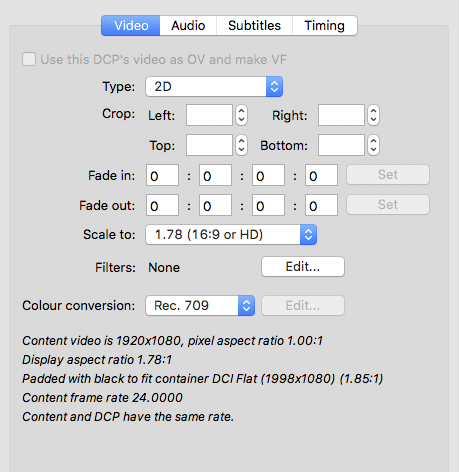This screenshot has width=459, height=472.
Task: Open the Subtitles tab
Action: click(254, 26)
